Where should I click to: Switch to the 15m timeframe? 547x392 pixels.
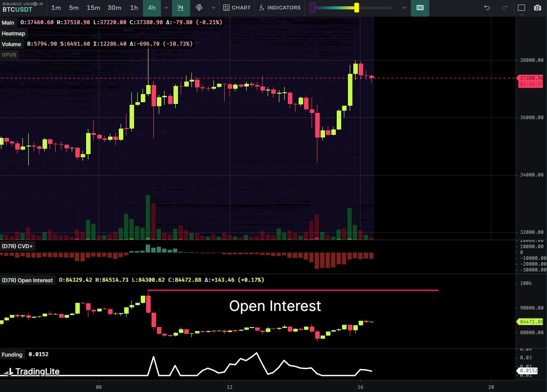[93, 8]
